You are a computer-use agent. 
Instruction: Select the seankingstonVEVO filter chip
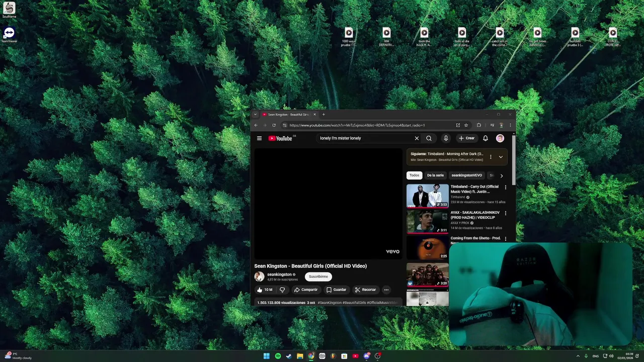(x=466, y=175)
